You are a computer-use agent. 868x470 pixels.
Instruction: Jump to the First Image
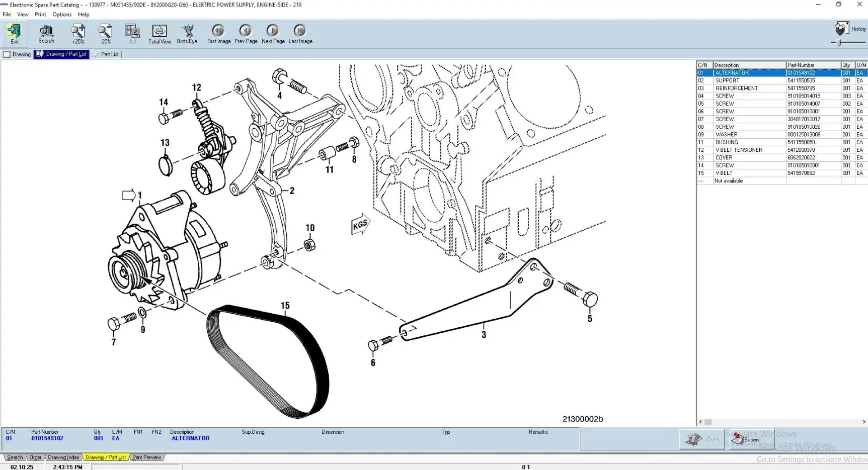coord(218,33)
